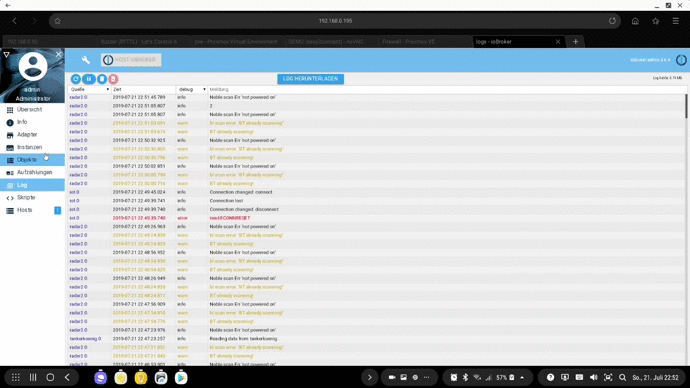Open a new browser tab

click(x=576, y=42)
